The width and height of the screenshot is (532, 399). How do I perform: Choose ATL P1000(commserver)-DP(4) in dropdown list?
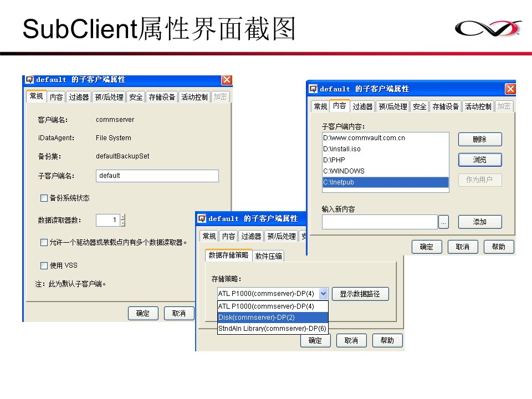(x=273, y=306)
